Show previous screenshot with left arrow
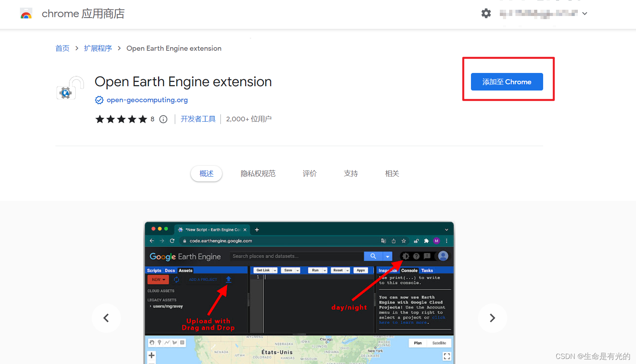Image resolution: width=636 pixels, height=364 pixels. tap(106, 318)
